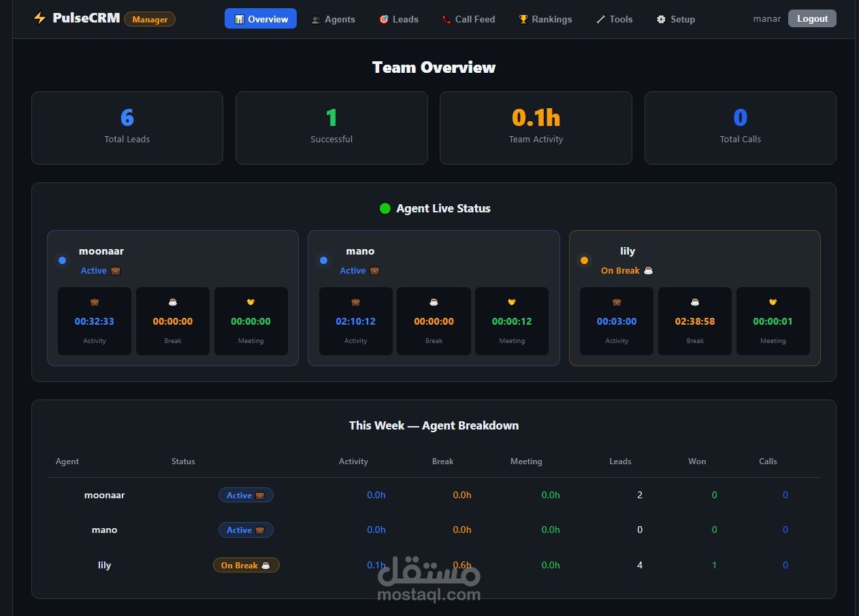
Task: Click the Won column header
Action: 697,461
